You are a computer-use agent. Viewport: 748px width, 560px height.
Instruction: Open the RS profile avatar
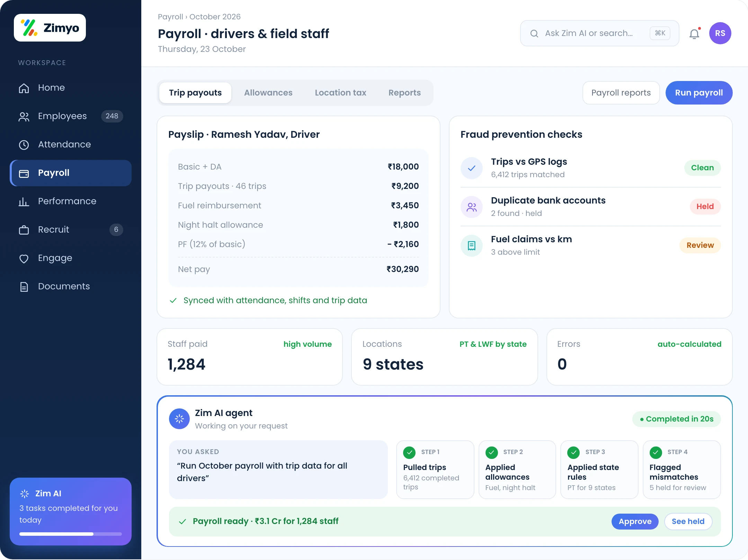[720, 33]
